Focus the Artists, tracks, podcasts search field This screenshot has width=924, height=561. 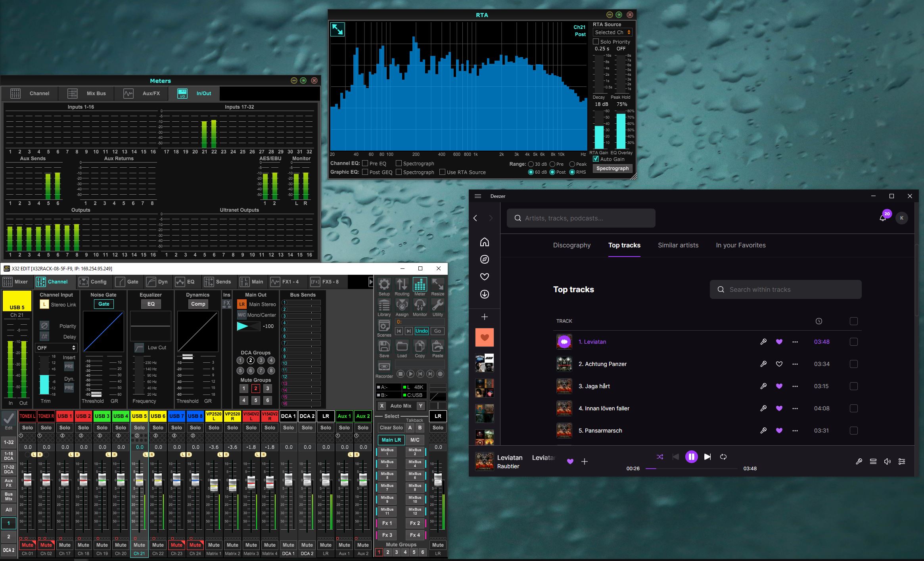coord(581,218)
